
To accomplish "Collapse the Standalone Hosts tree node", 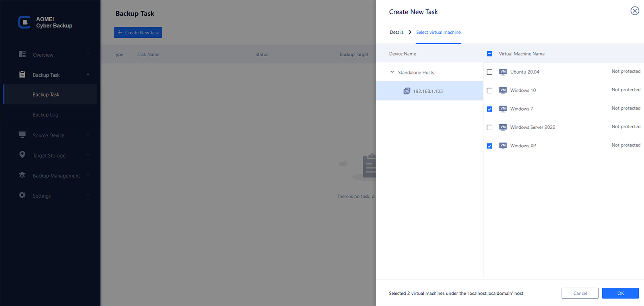I will click(x=392, y=72).
